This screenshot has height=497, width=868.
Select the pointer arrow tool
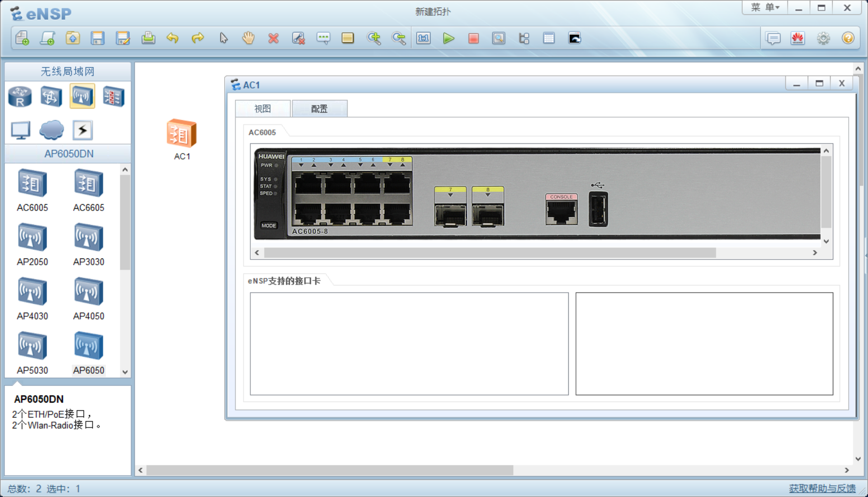[223, 38]
